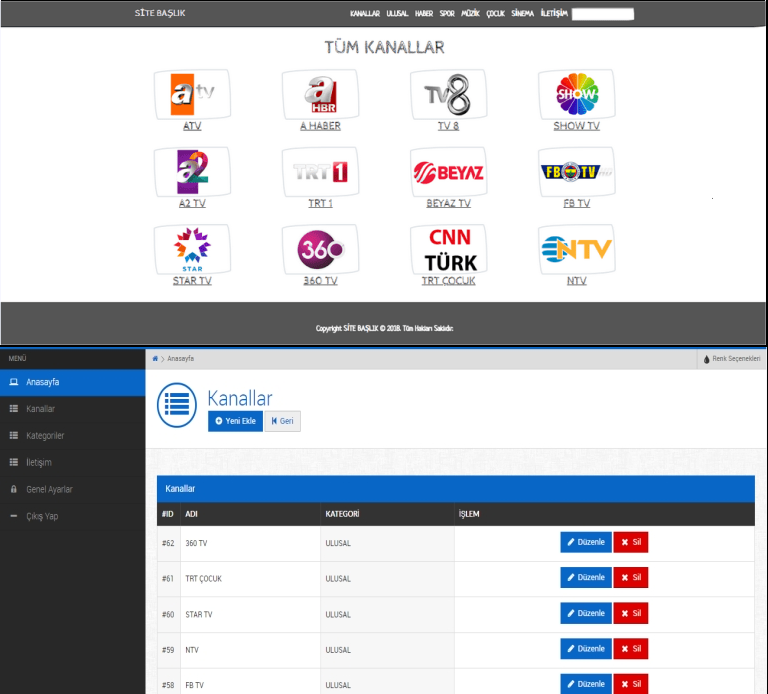This screenshot has width=768, height=694.
Task: Click the STAR TV text link
Action: 192,281
